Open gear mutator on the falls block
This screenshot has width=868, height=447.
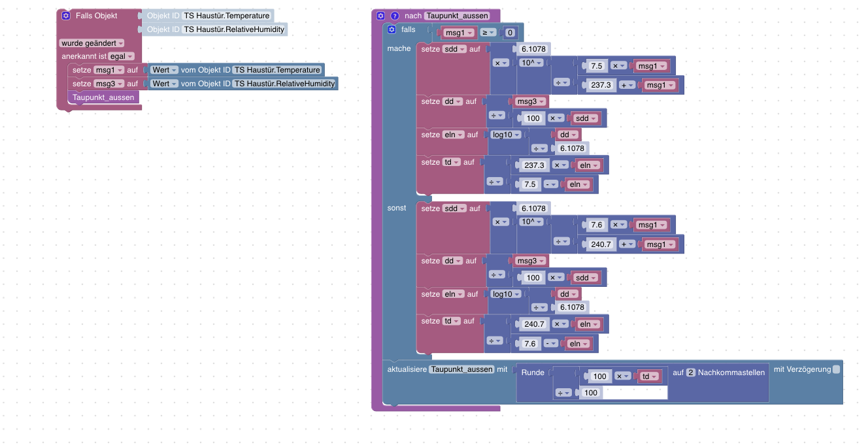(392, 29)
